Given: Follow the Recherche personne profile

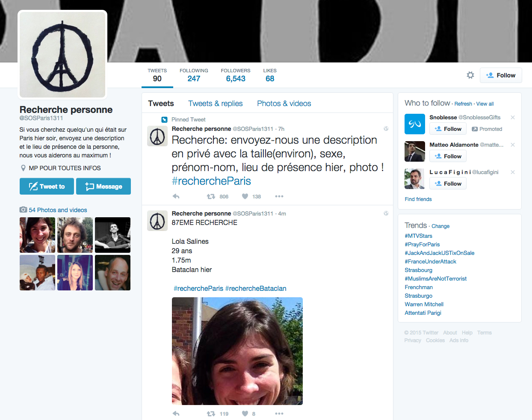Looking at the screenshot, I should click(501, 75).
